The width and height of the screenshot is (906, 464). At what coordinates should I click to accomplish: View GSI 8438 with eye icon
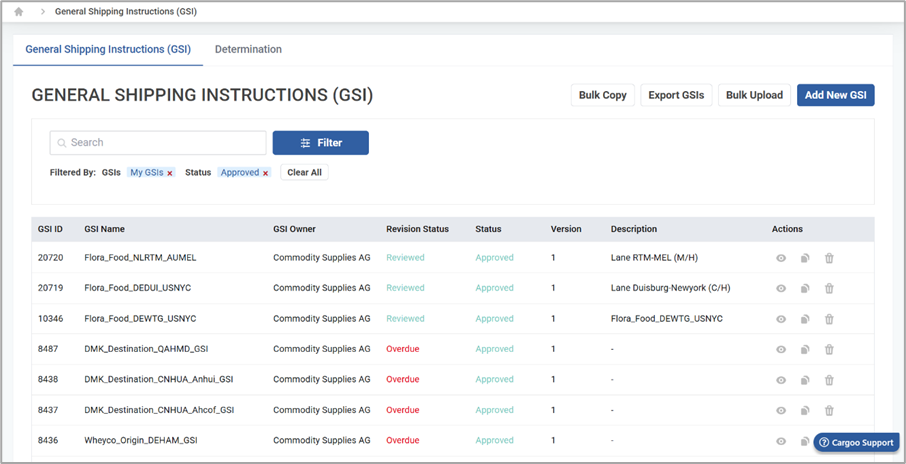pyautogui.click(x=781, y=380)
